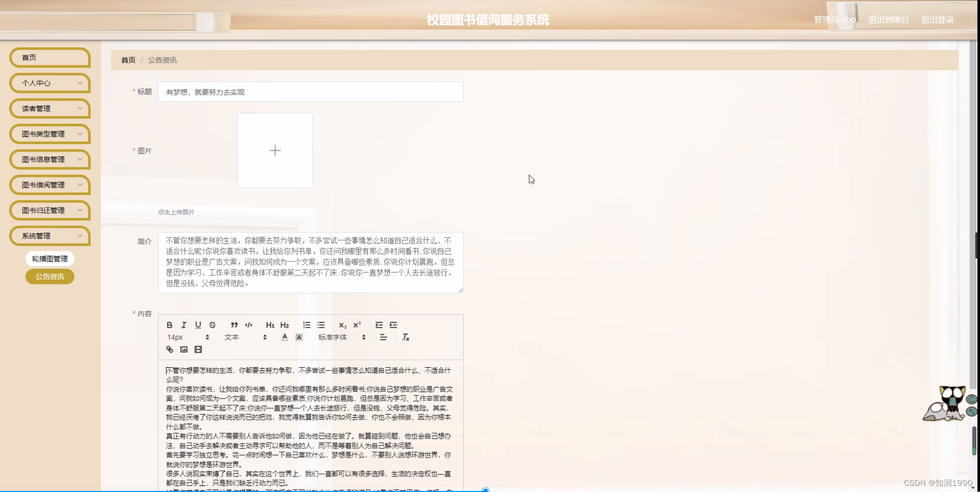Apply H1 heading to the content text
The width and height of the screenshot is (980, 492).
coord(270,325)
